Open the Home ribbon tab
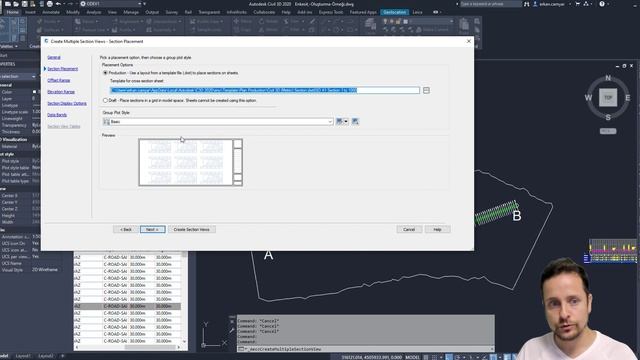Image resolution: width=640 pixels, height=360 pixels. [x=12, y=12]
